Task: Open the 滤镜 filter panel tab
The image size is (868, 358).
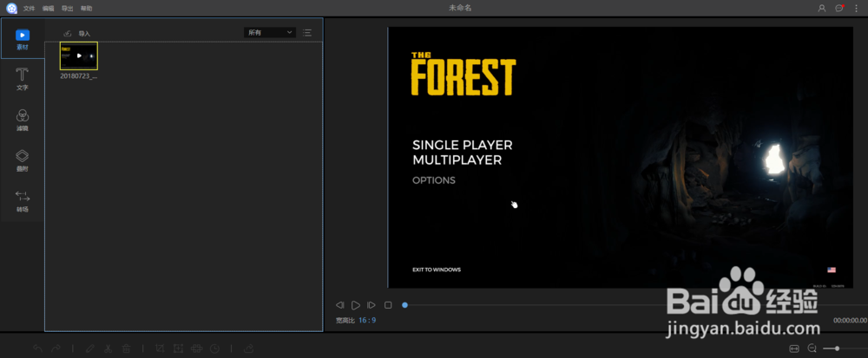Action: [23, 120]
